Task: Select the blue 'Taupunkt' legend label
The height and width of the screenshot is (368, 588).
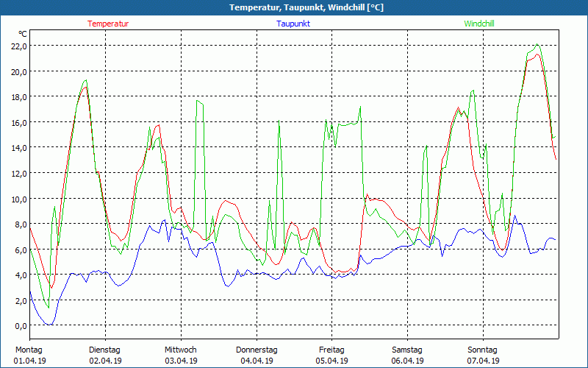Action: (x=293, y=24)
